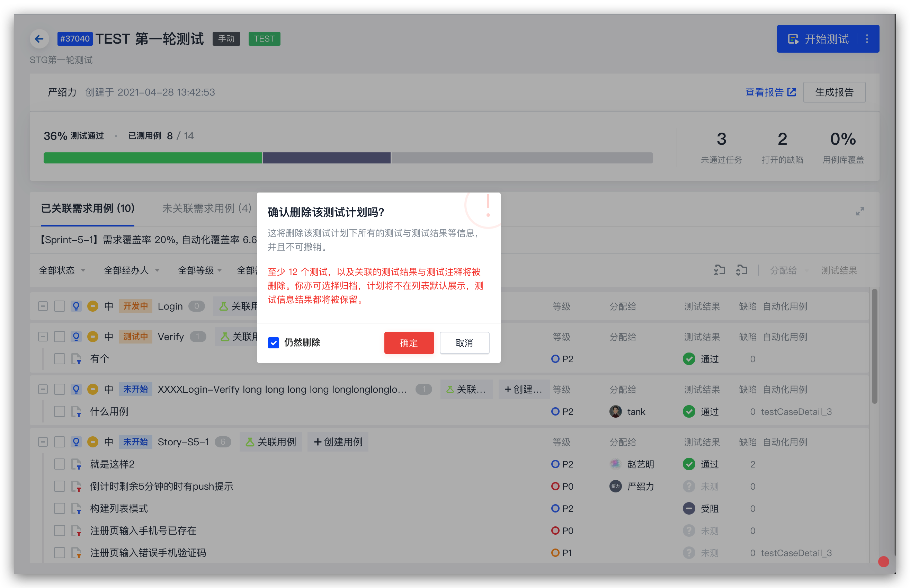Click the dark blocked segment of progress bar

coord(327,158)
